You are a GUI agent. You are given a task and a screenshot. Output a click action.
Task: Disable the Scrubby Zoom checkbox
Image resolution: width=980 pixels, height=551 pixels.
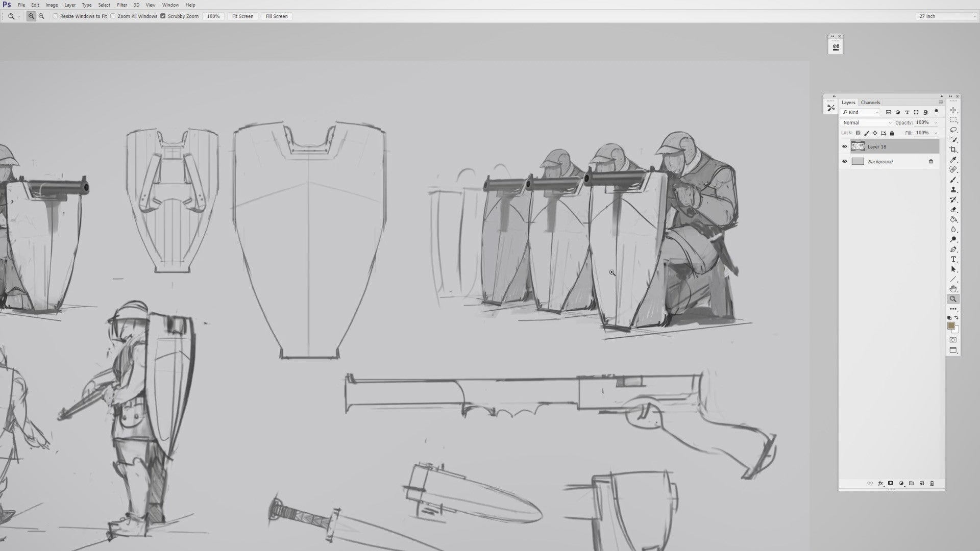(163, 16)
